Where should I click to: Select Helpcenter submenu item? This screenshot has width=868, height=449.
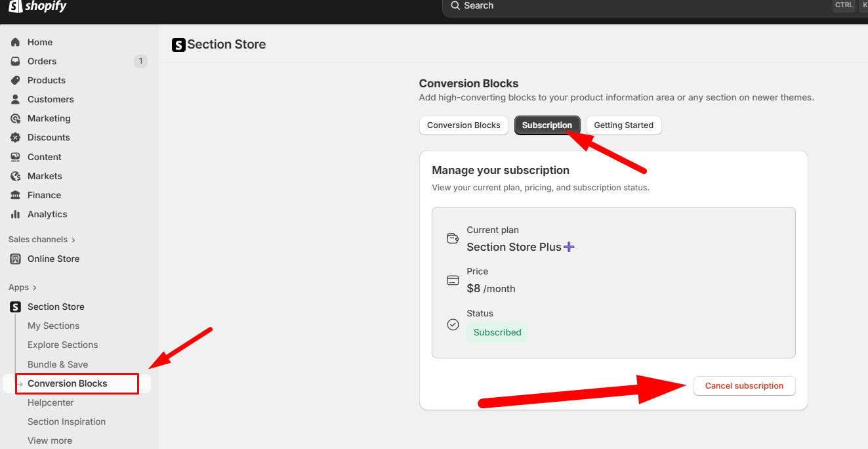[x=51, y=402]
